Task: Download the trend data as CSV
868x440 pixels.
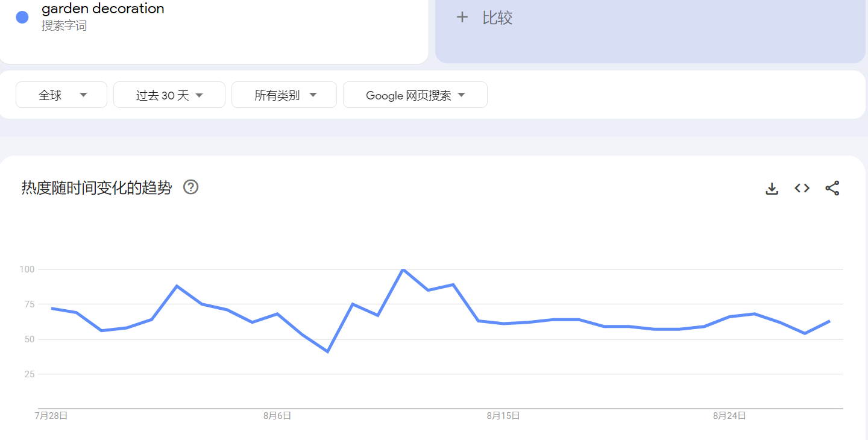Action: click(772, 189)
